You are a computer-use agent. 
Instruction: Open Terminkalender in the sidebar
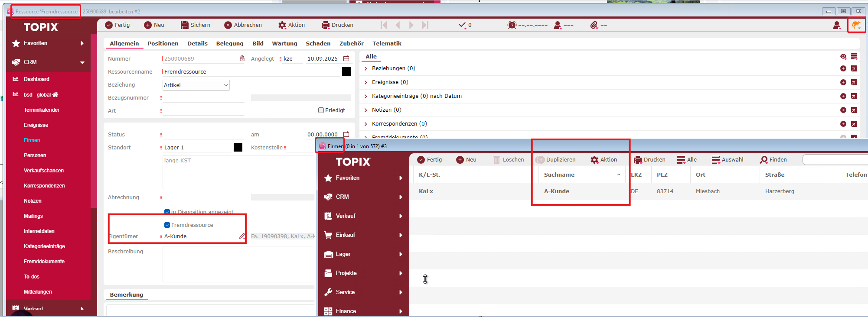[x=42, y=110]
